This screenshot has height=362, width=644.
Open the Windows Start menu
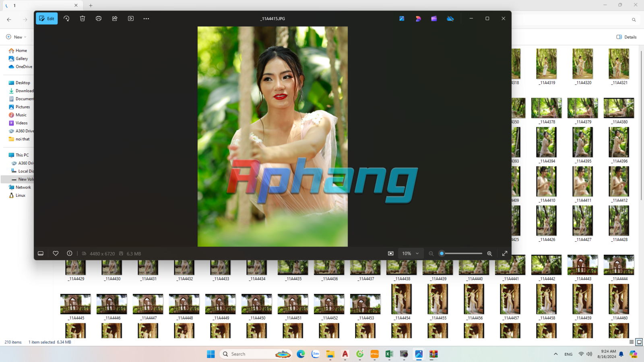pos(211,354)
